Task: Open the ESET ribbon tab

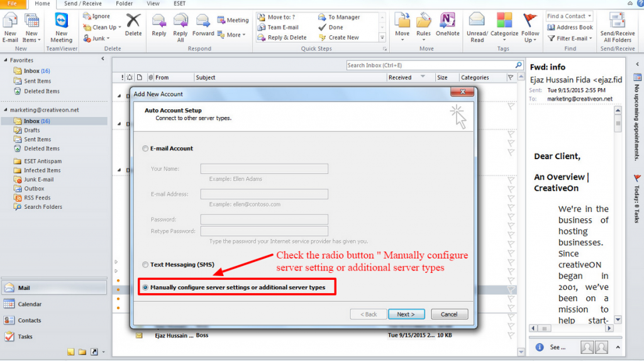Action: tap(179, 4)
